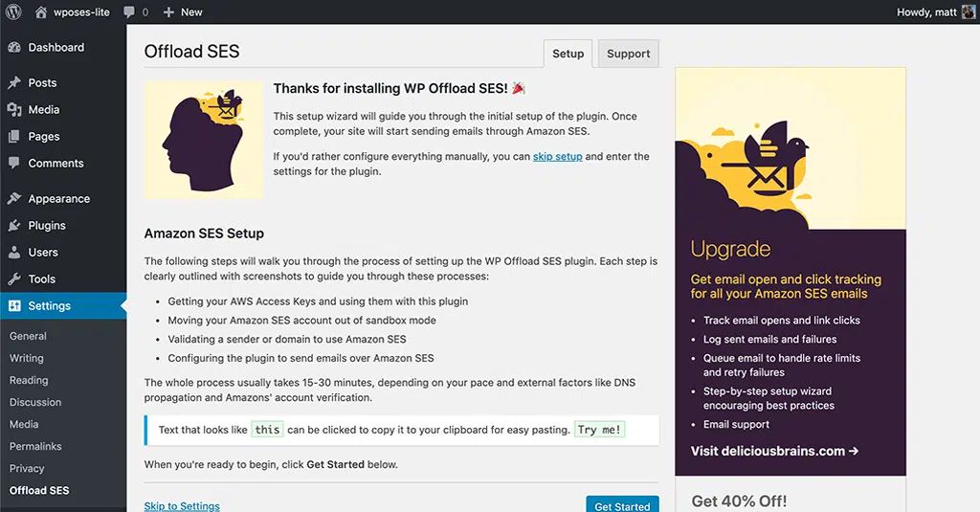Click the 'Amazon SES Setup' heading
This screenshot has height=512, width=980.
click(204, 234)
